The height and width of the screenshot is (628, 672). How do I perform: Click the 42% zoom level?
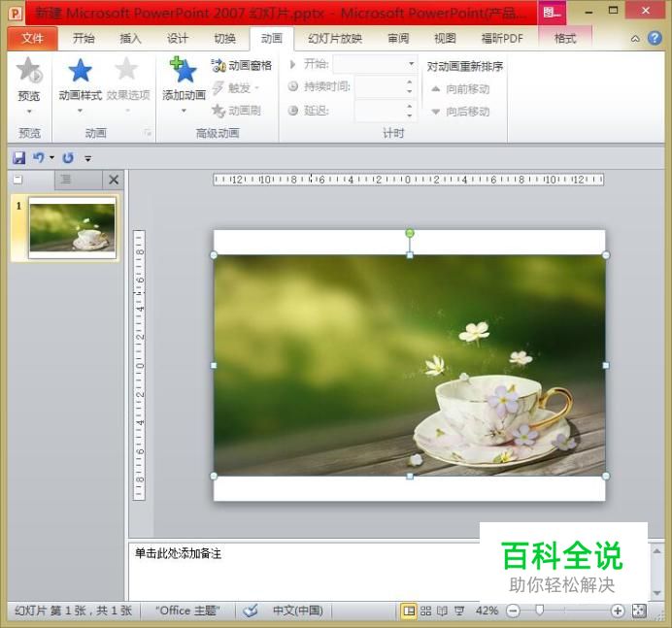click(x=487, y=611)
